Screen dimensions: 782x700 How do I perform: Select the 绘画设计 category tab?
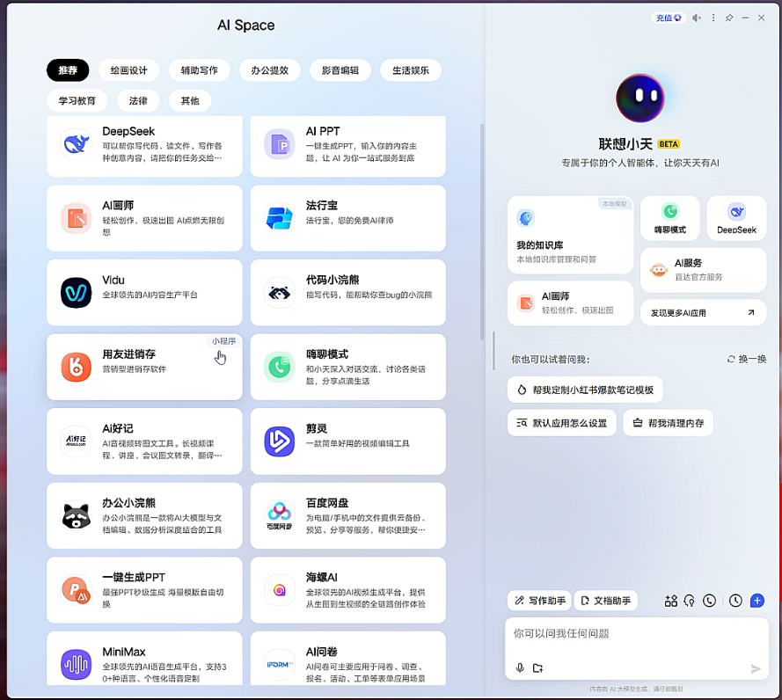[128, 70]
